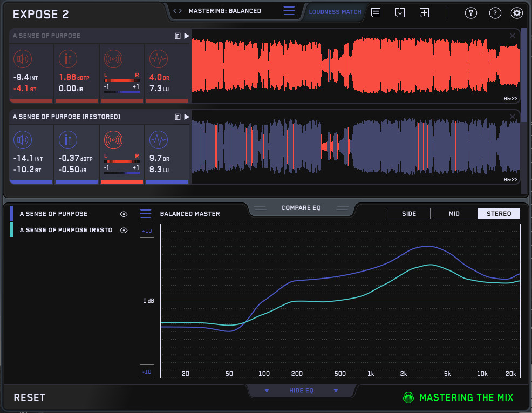Click the help question mark icon
The image size is (532, 413).
coord(494,13)
